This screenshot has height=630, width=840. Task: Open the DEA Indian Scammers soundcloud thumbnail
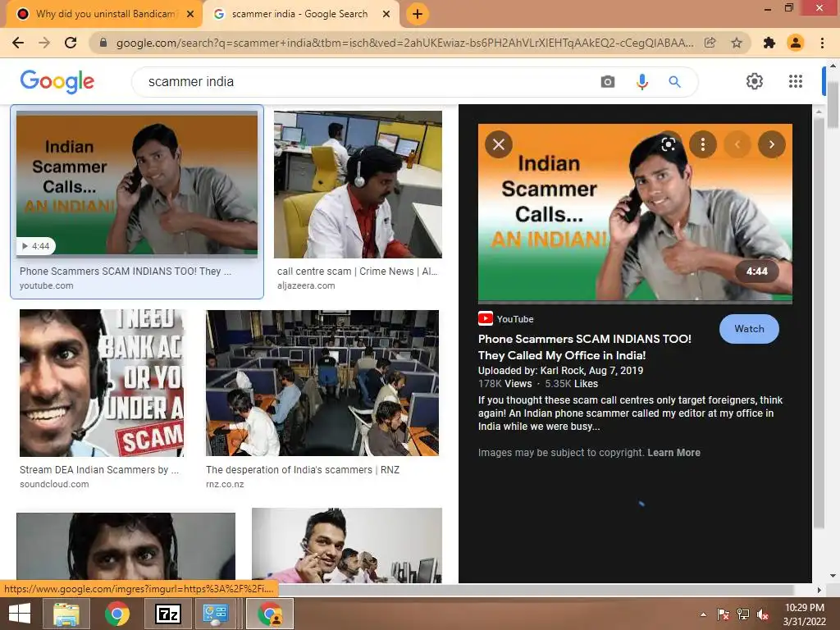coord(102,383)
